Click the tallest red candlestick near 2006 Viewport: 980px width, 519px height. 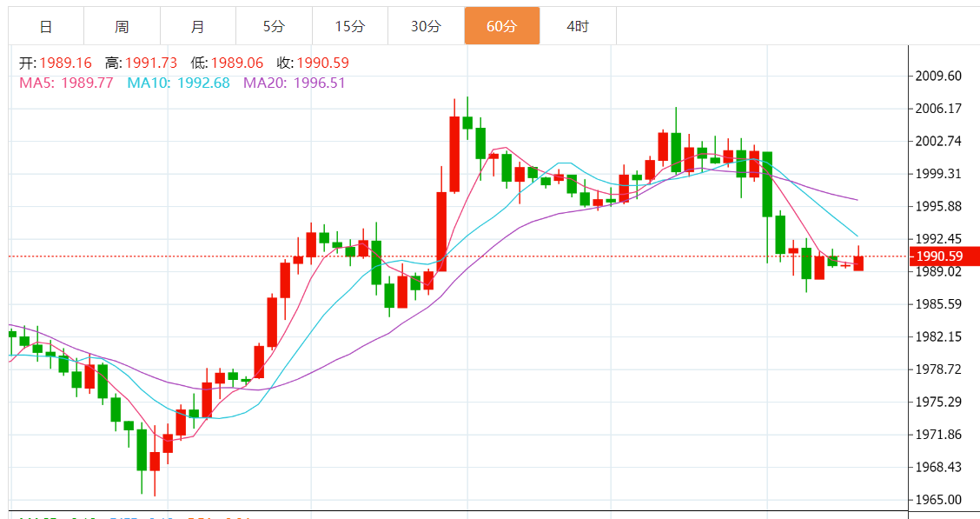click(454, 154)
